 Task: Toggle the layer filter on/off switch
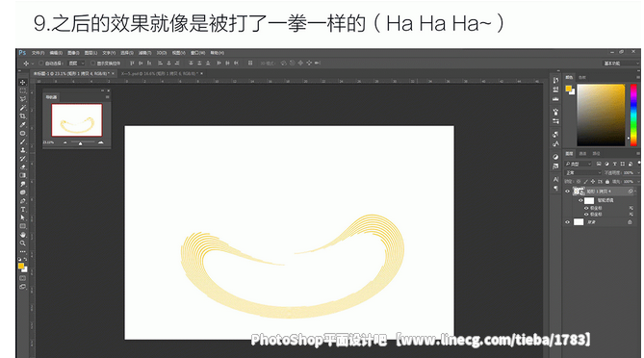pos(639,164)
